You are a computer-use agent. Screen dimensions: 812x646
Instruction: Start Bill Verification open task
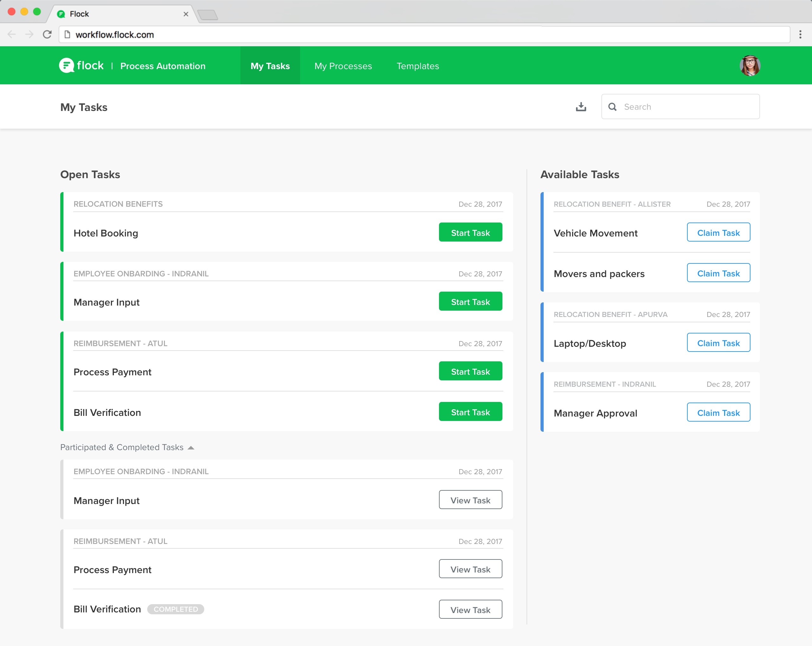tap(470, 412)
